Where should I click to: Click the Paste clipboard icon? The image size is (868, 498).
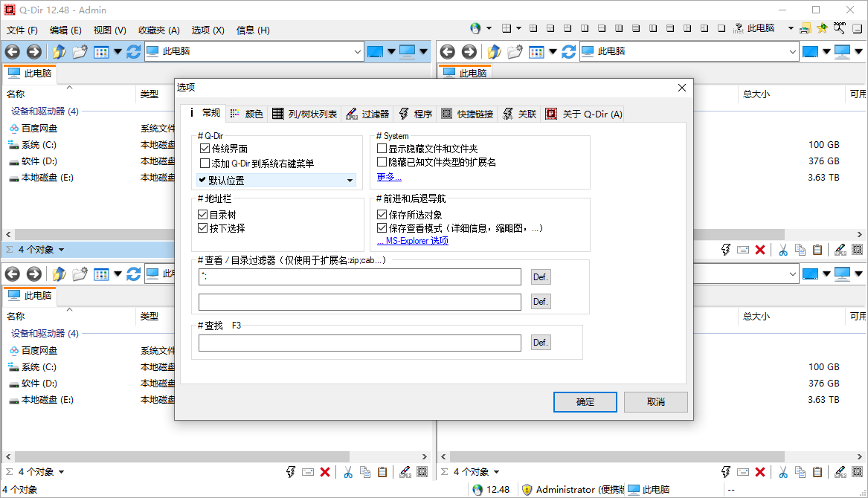pyautogui.click(x=818, y=249)
